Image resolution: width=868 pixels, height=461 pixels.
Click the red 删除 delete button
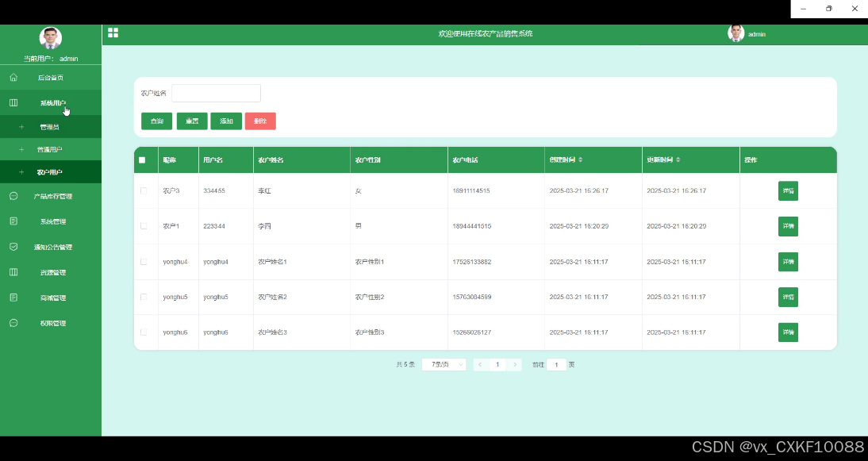[x=260, y=121]
